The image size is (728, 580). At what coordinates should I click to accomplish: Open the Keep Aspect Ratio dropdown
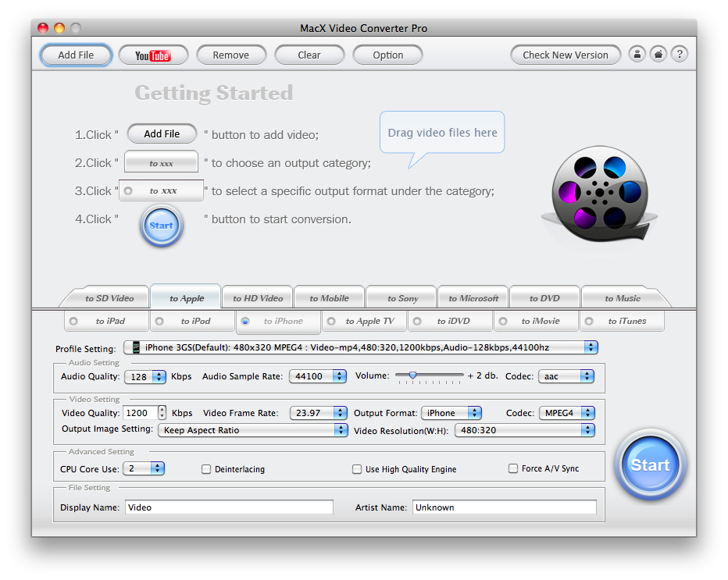click(252, 430)
